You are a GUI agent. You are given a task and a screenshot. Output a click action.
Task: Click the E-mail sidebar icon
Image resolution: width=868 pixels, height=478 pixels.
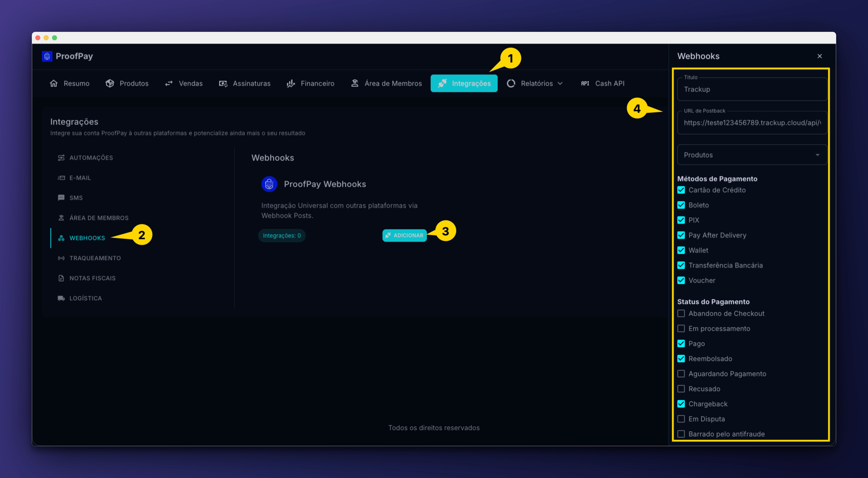tap(61, 178)
